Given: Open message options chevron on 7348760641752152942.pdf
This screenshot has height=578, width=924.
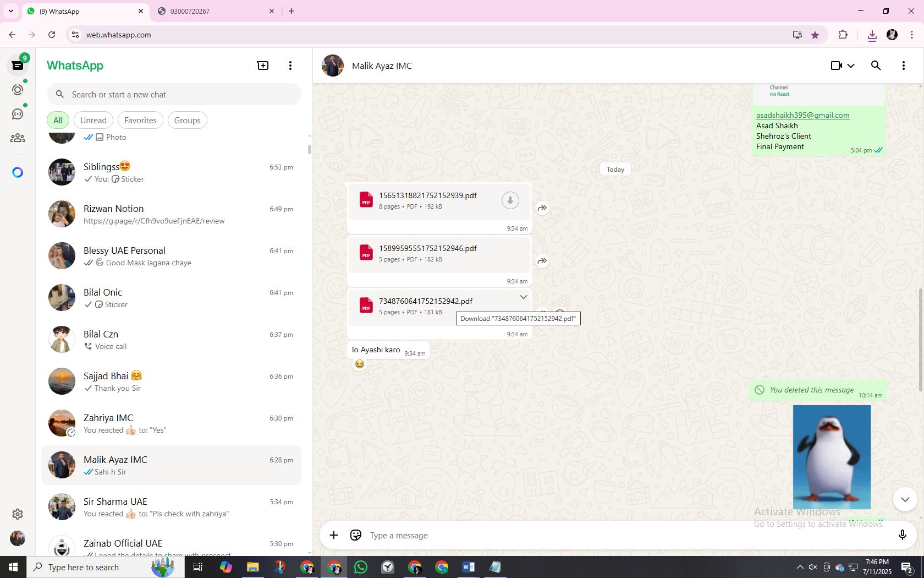Looking at the screenshot, I should [523, 297].
